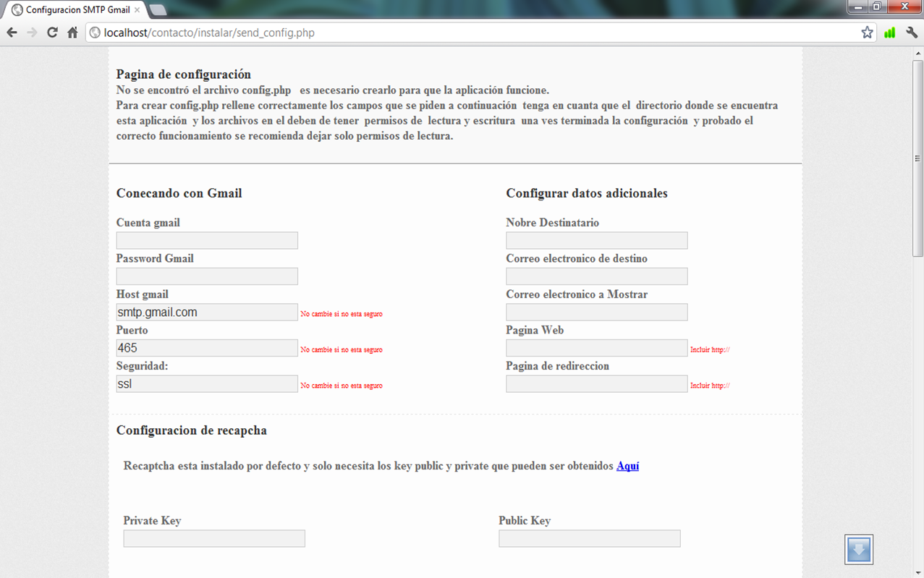Reload the send_config.php page

tap(51, 33)
